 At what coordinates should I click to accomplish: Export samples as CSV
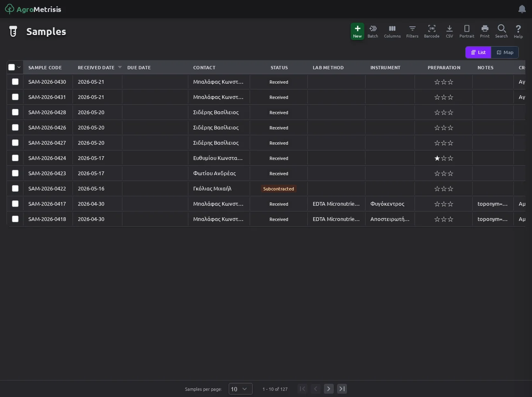coord(450,31)
